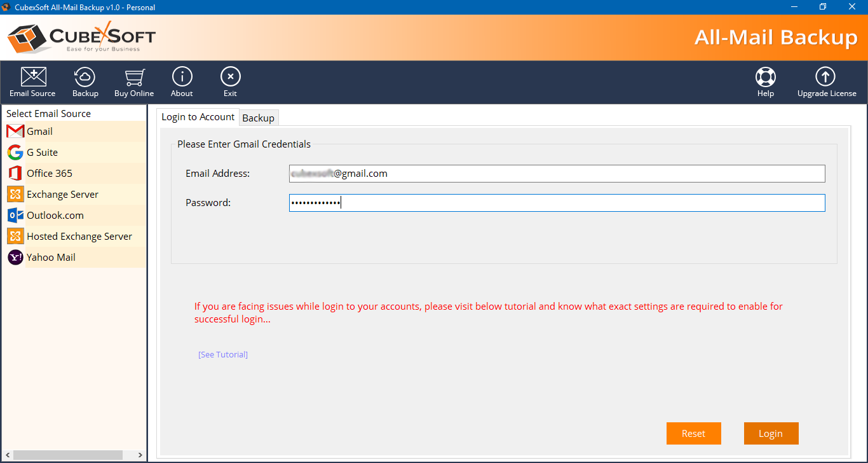This screenshot has width=868, height=463.
Task: Choose G Suite email source
Action: 42,153
